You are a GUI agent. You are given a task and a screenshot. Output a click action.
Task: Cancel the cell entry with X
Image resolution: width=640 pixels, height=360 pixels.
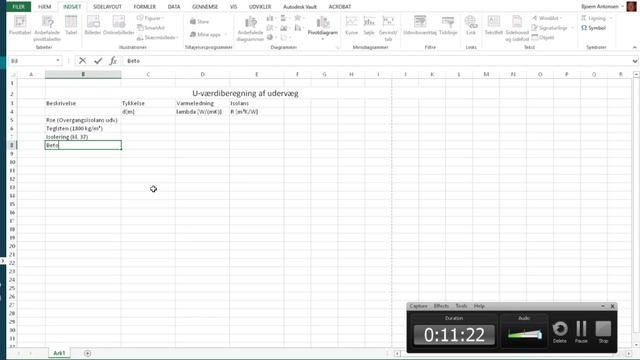pos(82,61)
